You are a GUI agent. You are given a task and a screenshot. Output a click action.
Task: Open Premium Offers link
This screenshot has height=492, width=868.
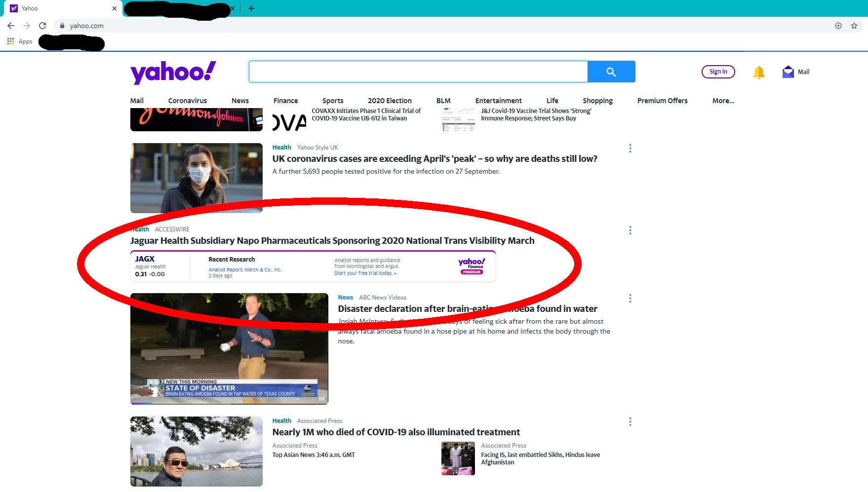coord(663,101)
